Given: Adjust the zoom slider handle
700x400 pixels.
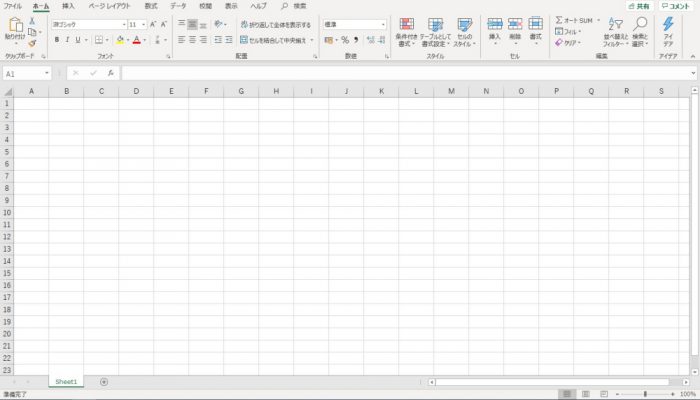Looking at the screenshot, I should click(x=645, y=394).
